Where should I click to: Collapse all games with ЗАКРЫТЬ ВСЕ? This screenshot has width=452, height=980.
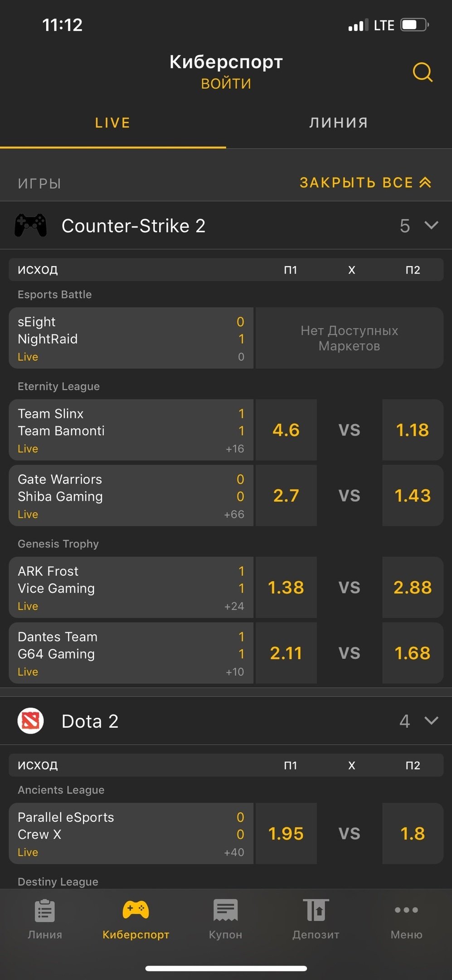[365, 182]
